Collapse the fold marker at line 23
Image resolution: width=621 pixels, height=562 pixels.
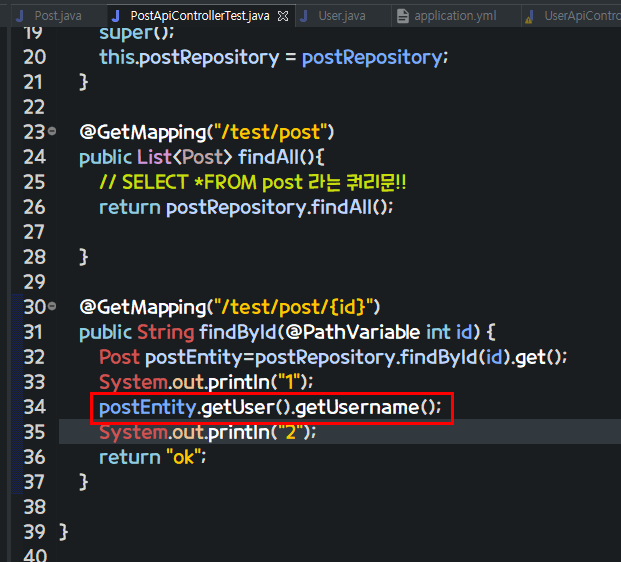(x=52, y=131)
